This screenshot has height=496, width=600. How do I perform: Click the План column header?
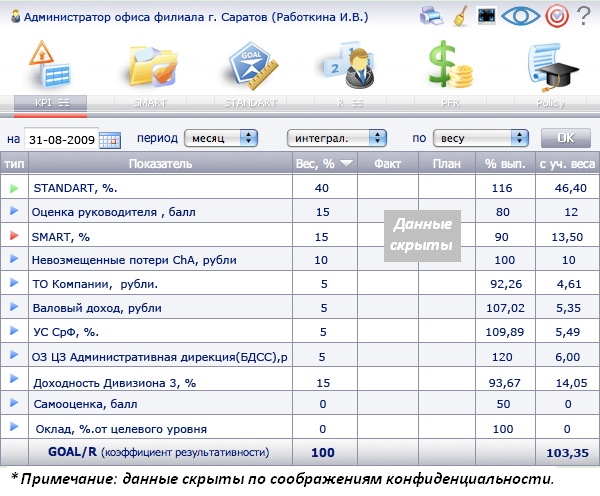447,164
